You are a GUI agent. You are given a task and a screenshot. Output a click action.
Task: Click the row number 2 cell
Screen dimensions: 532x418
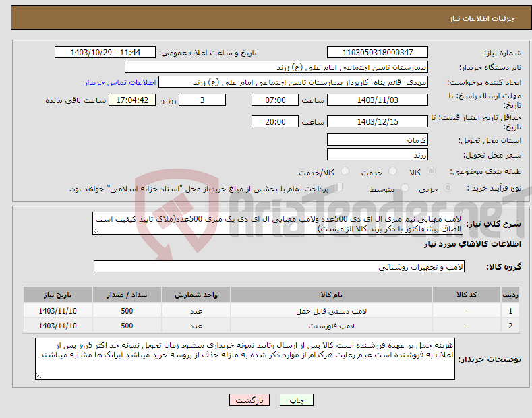[510, 326]
